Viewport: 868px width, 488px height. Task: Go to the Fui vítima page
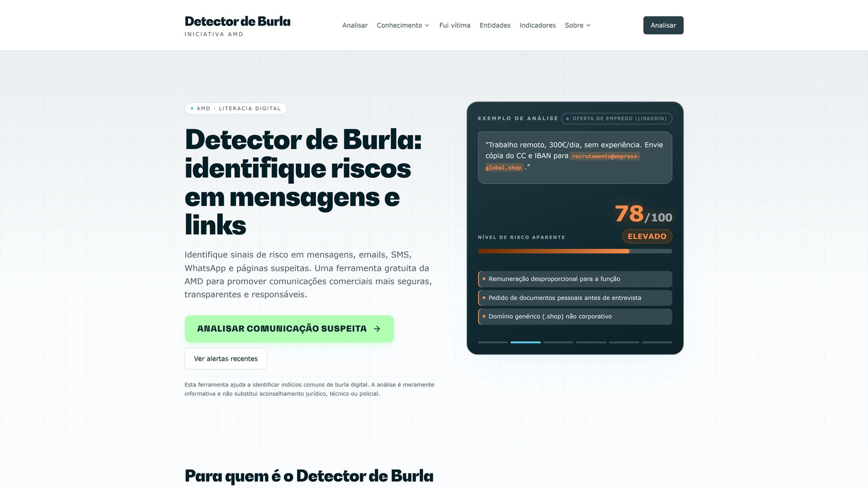pos(455,26)
